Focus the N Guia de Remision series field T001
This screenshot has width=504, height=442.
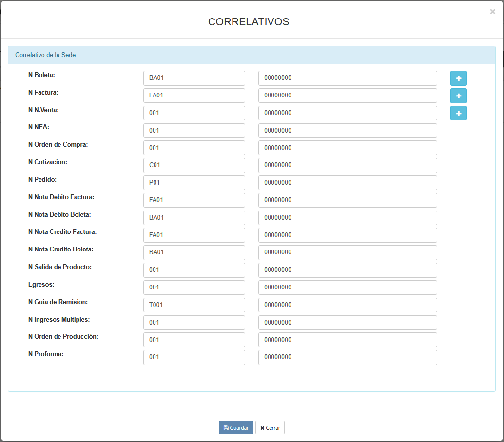194,305
